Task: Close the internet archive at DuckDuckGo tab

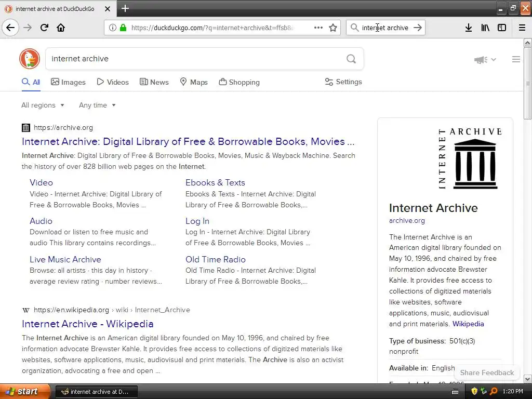Action: click(x=107, y=9)
